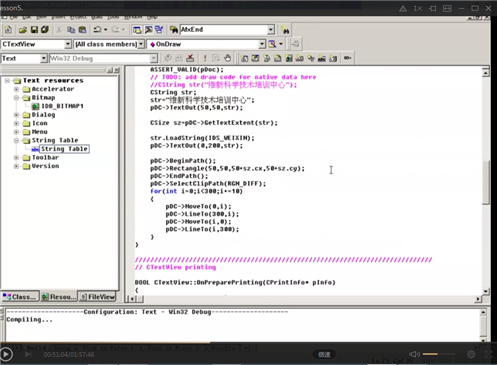Open the AfxEnd find combo dropdown
The height and width of the screenshot is (365, 497).
[271, 30]
